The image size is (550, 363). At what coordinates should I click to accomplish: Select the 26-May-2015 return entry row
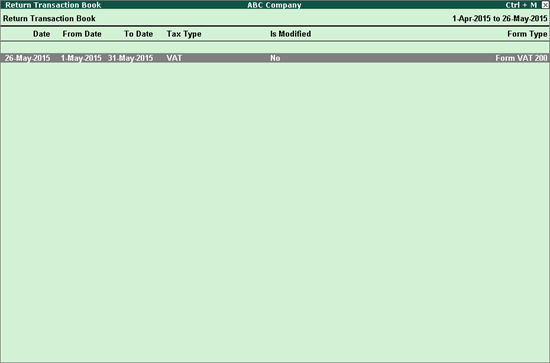pyautogui.click(x=275, y=58)
